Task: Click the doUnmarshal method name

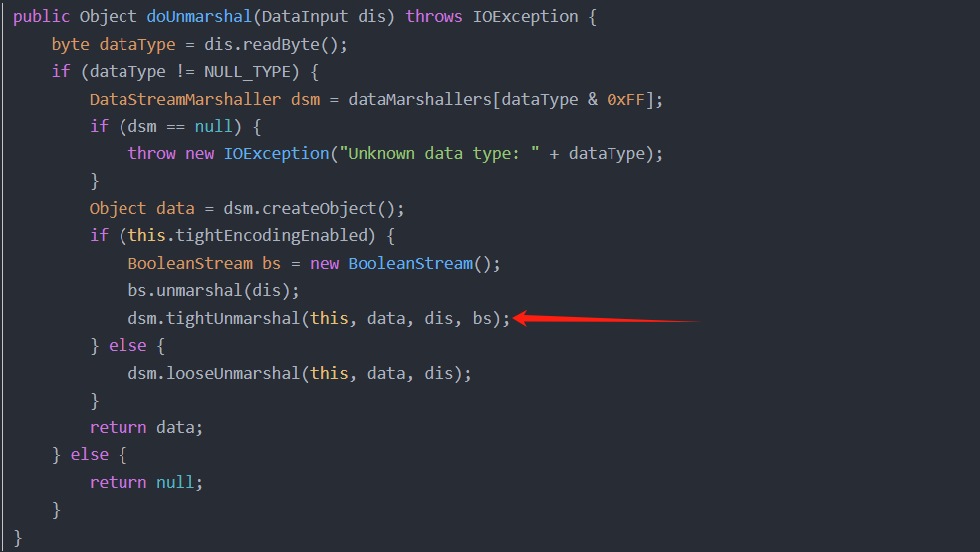Action: [199, 17]
